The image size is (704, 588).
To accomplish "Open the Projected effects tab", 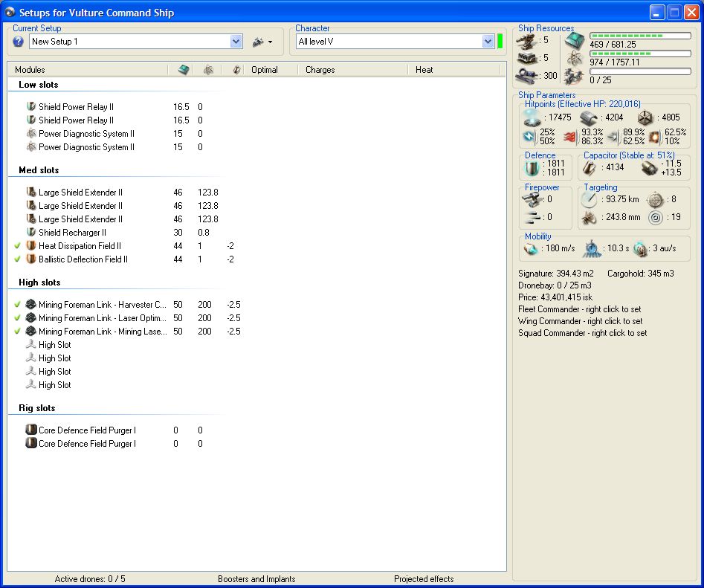I will point(424,579).
